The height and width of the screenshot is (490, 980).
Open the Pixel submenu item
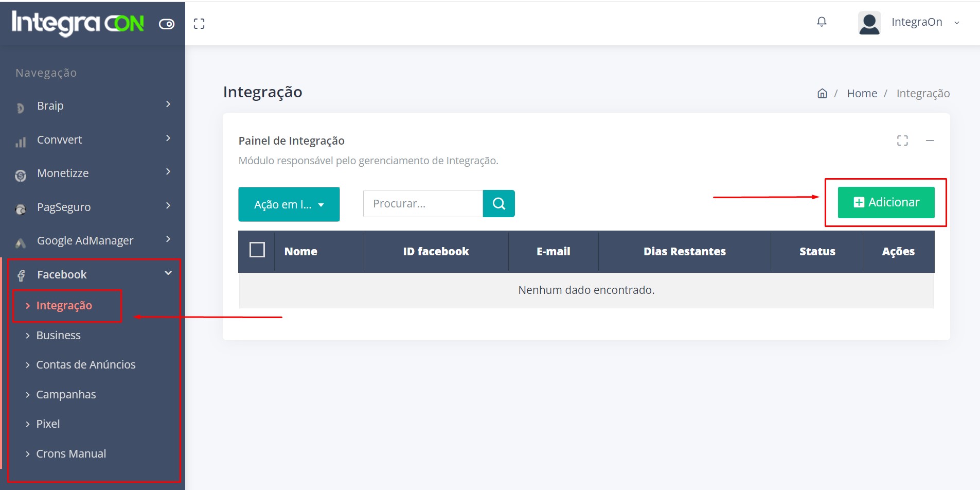(48, 424)
